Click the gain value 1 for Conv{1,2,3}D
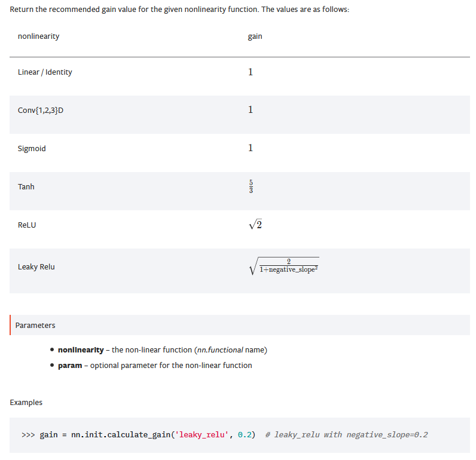Screen dimensions: 476x460 pos(251,109)
